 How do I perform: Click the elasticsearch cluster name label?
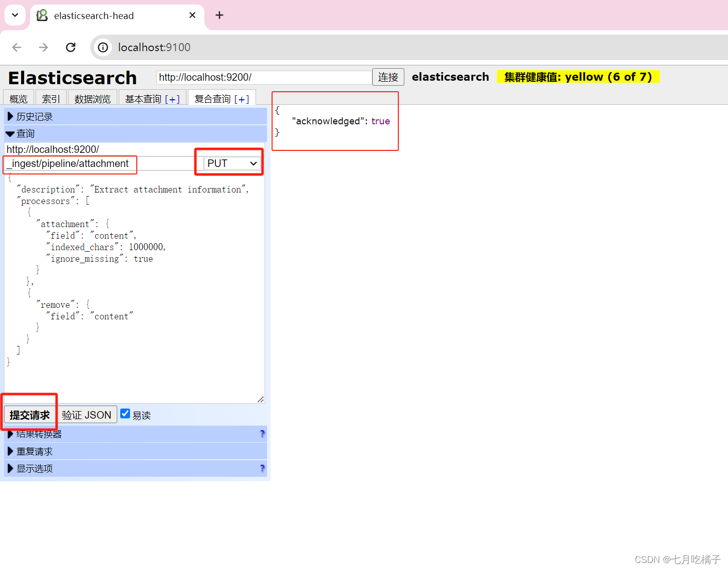coord(450,77)
